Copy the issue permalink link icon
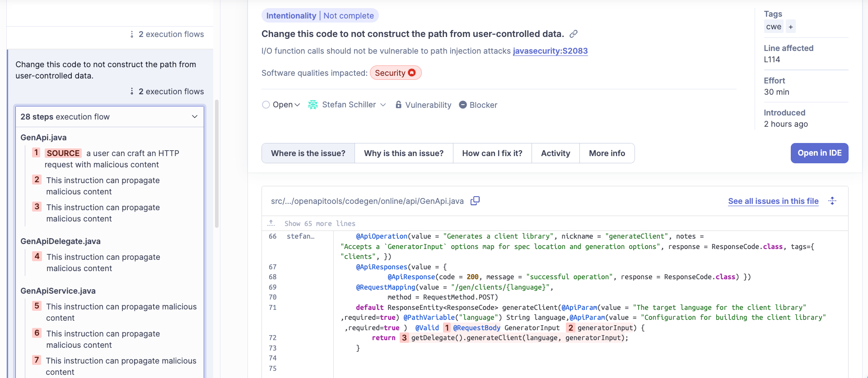 tap(574, 34)
